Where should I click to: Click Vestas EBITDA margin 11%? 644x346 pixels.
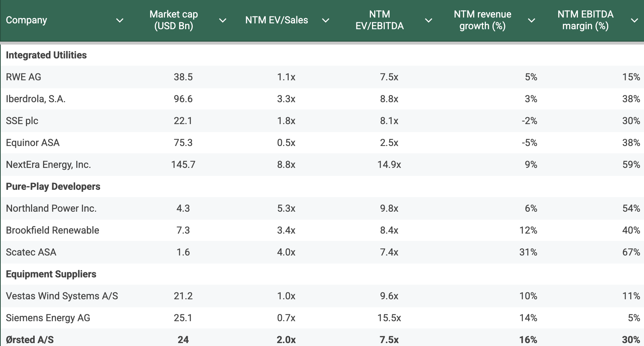pyautogui.click(x=631, y=296)
